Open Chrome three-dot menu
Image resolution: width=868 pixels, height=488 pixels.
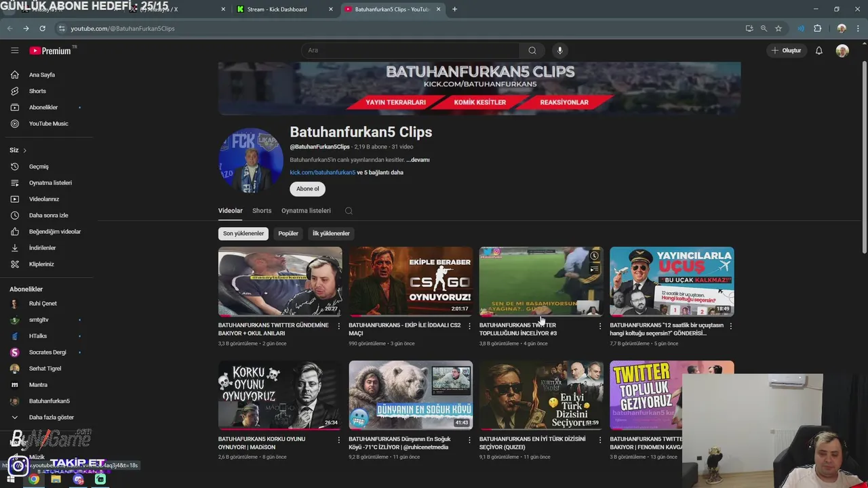coord(859,28)
